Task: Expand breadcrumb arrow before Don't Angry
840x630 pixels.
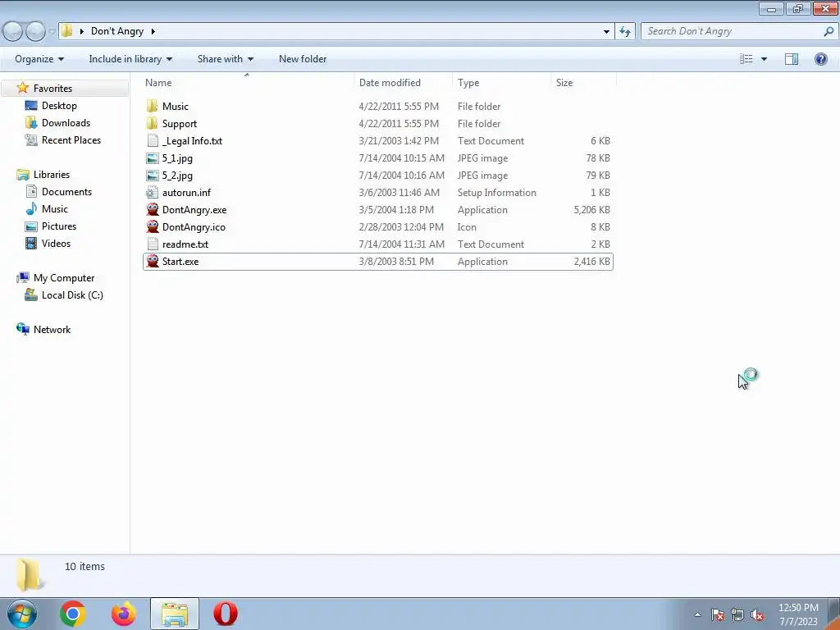Action: (81, 32)
